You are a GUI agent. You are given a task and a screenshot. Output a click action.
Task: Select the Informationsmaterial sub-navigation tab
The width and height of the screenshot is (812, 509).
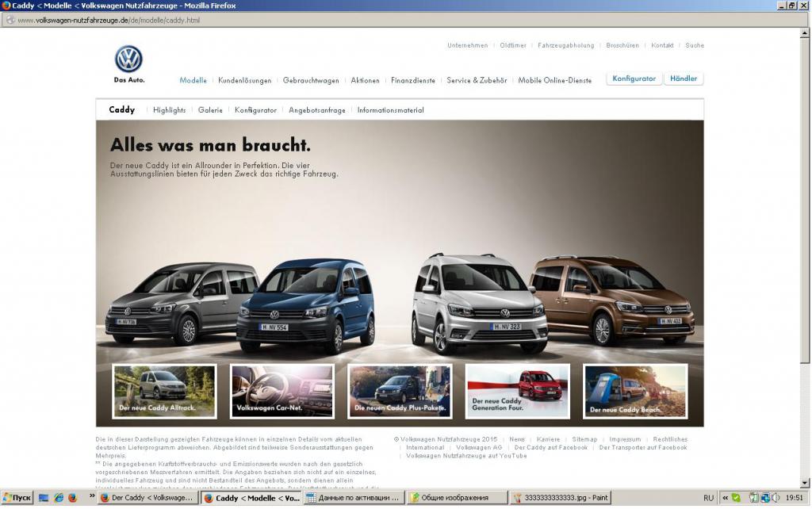point(390,109)
